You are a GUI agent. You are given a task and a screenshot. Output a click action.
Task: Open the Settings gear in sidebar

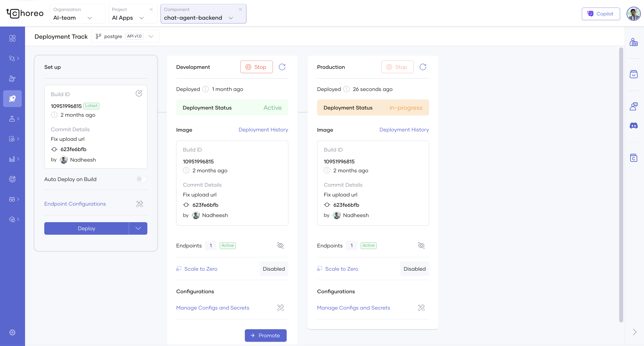click(x=12, y=332)
